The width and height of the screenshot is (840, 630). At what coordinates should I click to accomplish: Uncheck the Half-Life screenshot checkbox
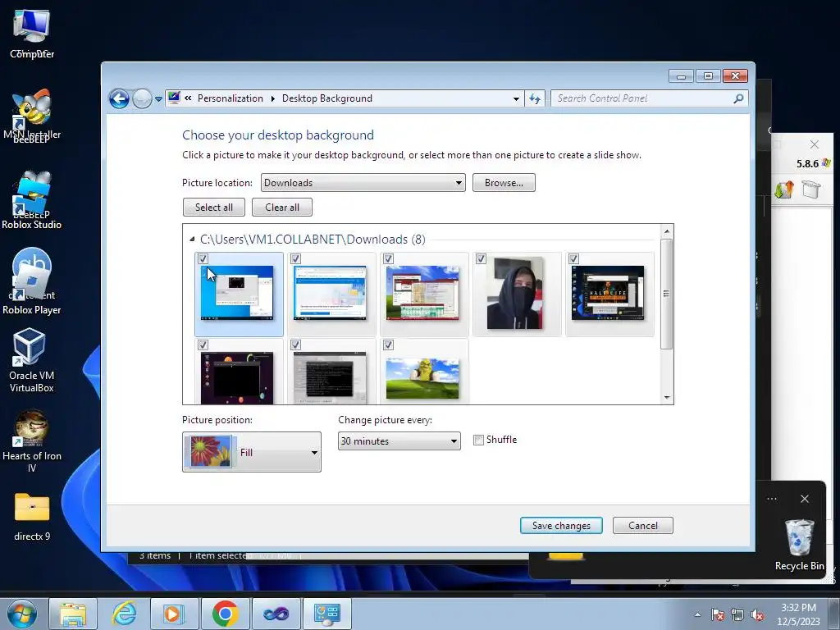[573, 258]
